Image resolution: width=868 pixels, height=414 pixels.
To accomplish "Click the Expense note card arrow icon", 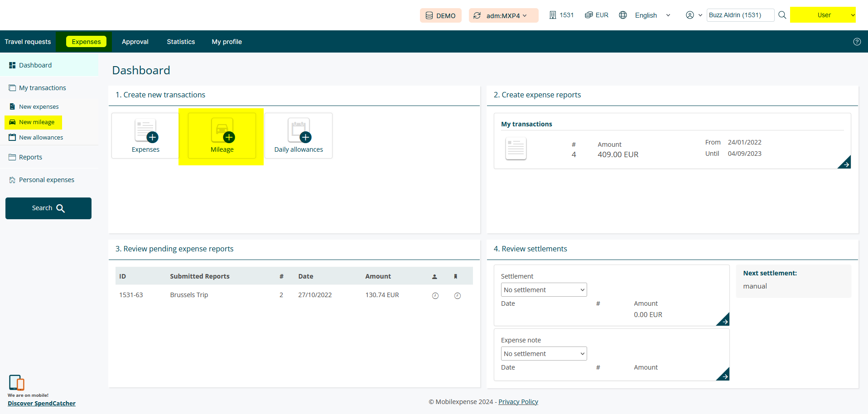I will click(723, 375).
